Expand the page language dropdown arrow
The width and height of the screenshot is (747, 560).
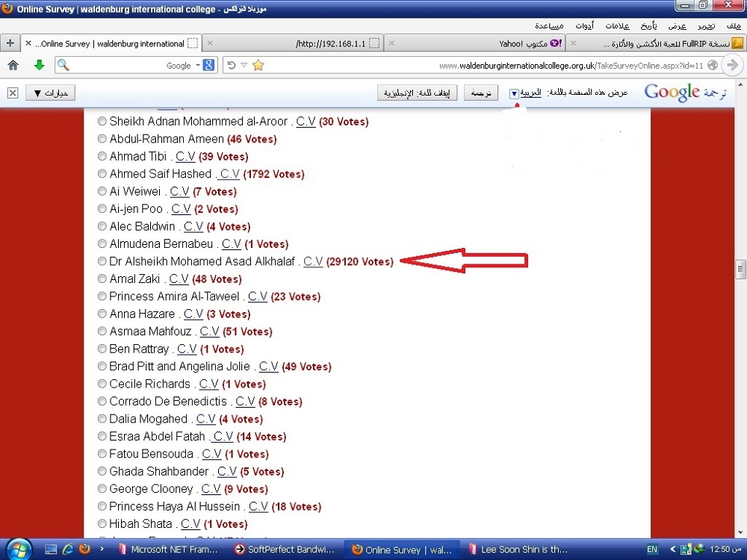pyautogui.click(x=514, y=94)
